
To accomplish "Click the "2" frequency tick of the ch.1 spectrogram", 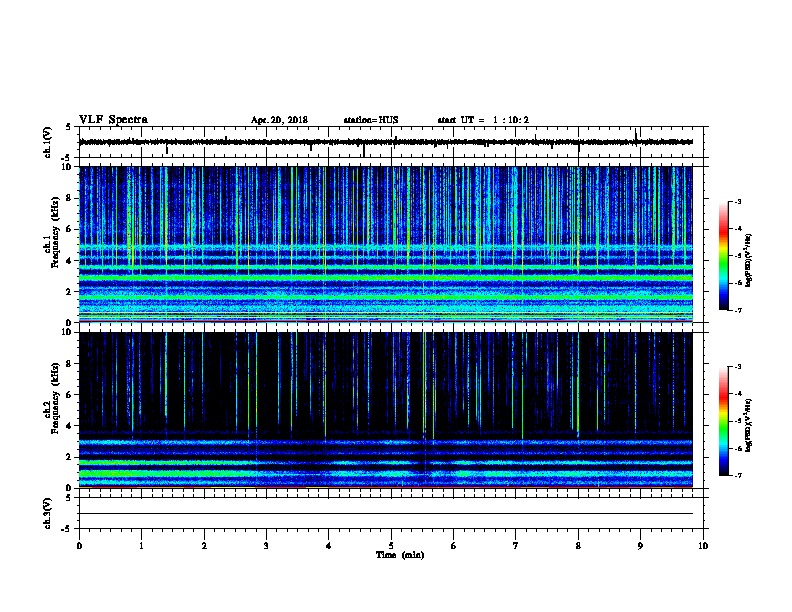I will pyautogui.click(x=69, y=291).
